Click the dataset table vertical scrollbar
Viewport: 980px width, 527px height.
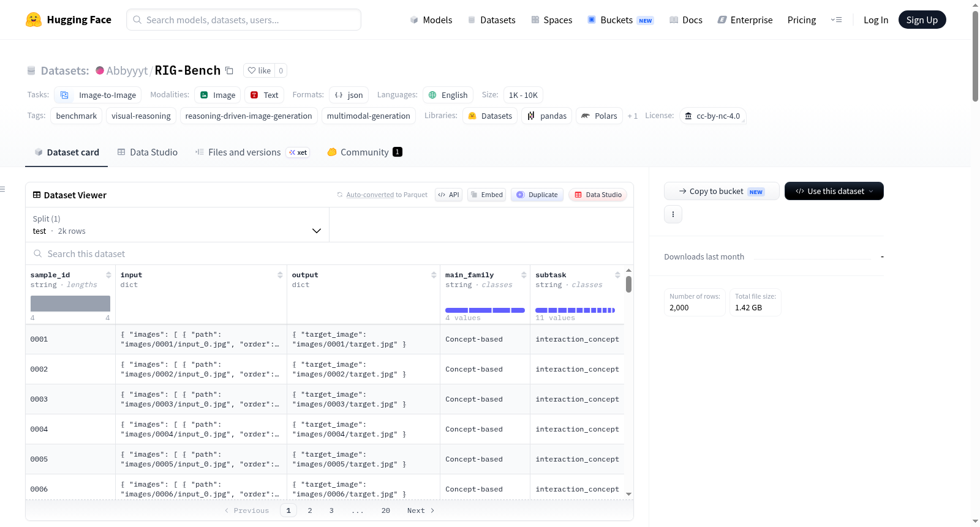tap(628, 285)
